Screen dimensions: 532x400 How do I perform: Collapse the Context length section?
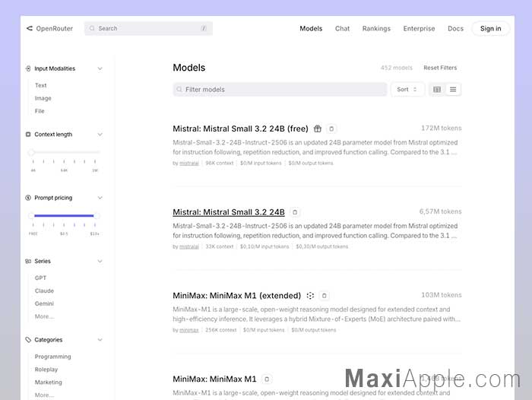[x=100, y=135]
